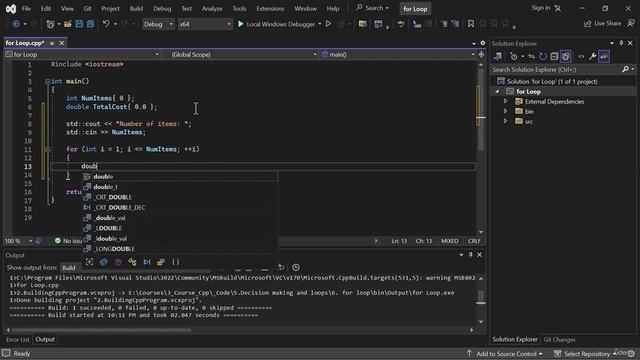This screenshot has height=360, width=640.
Task: Open the main() member dropdown
Action: 399,54
